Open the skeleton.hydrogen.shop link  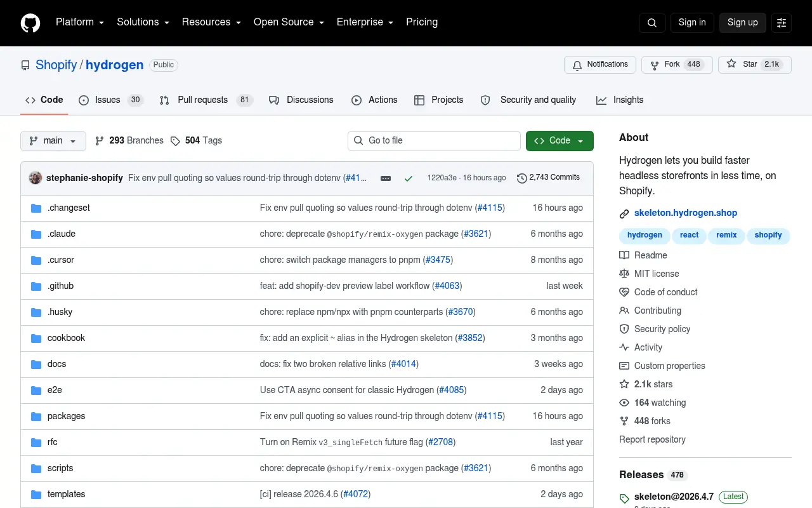(x=686, y=213)
